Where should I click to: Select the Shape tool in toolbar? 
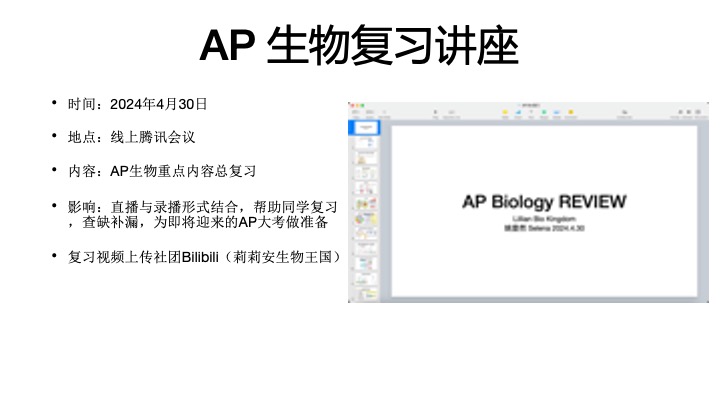(545, 113)
